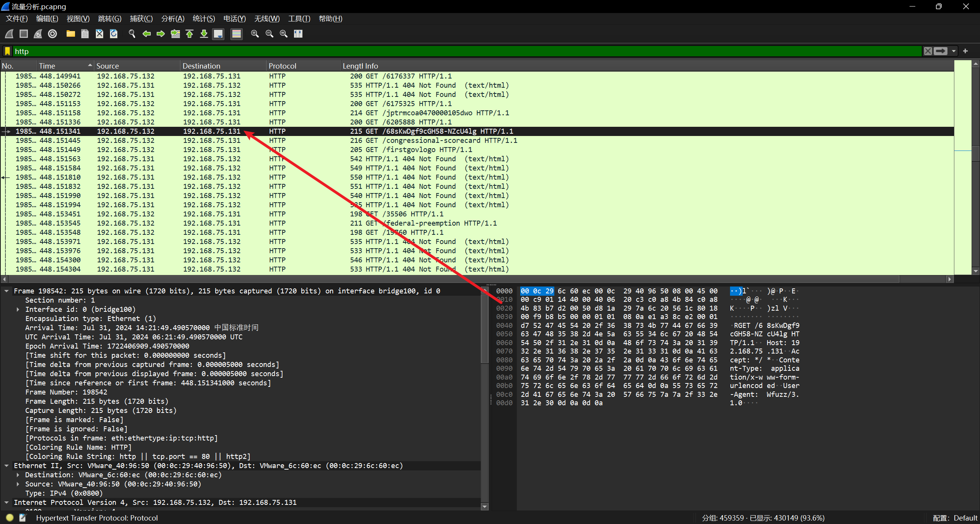Click the filter bookmark icon
This screenshot has height=524, width=980.
tap(7, 51)
